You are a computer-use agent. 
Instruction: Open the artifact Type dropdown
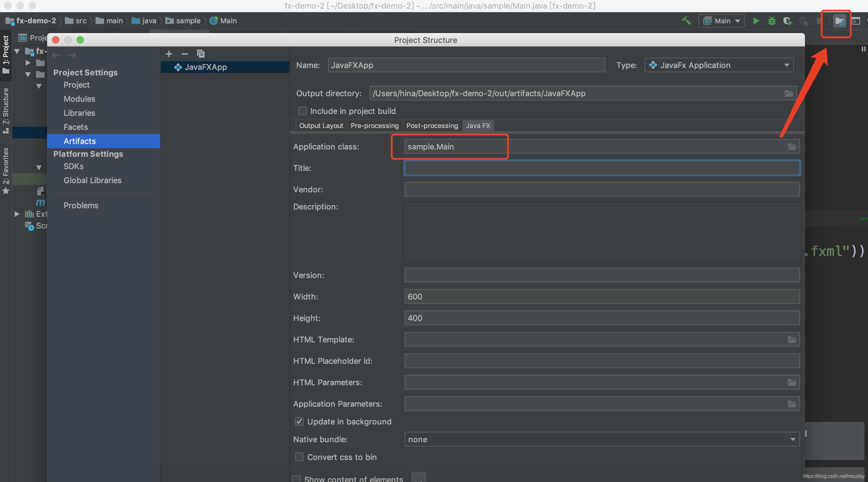[719, 66]
